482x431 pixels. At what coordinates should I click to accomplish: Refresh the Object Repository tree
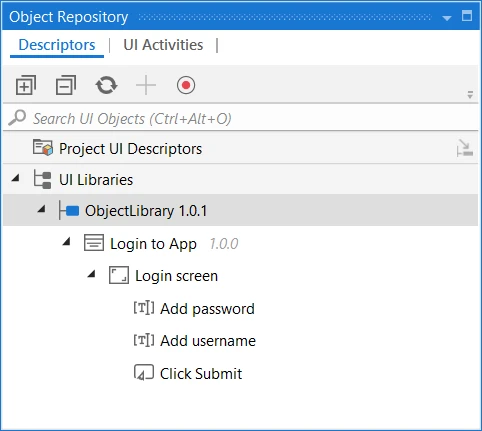106,85
